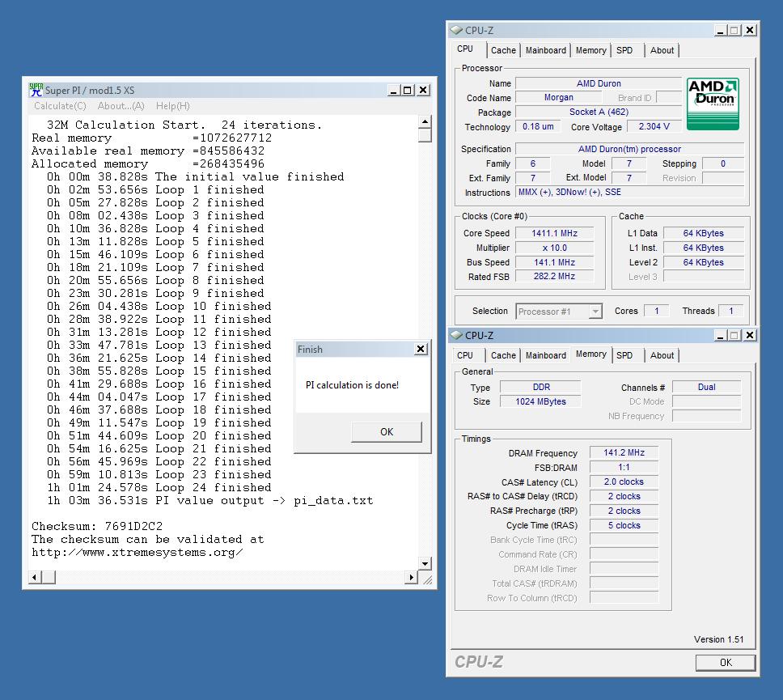Click the memory Size value 1024 MBytes

(540, 401)
